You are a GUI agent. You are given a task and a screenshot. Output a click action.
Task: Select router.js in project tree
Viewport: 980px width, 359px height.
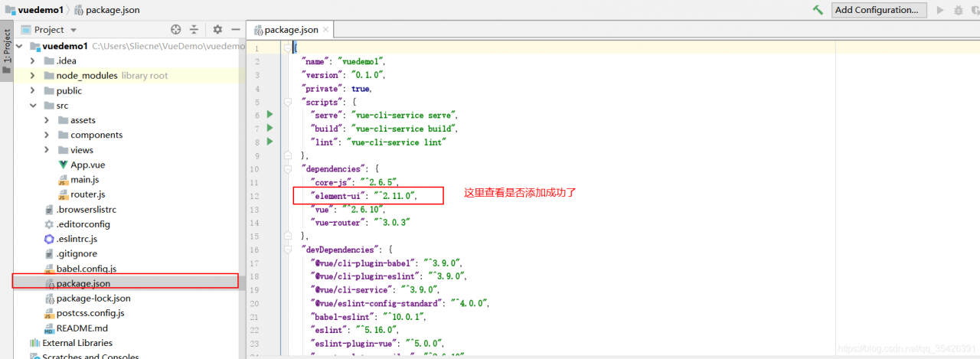click(x=88, y=194)
